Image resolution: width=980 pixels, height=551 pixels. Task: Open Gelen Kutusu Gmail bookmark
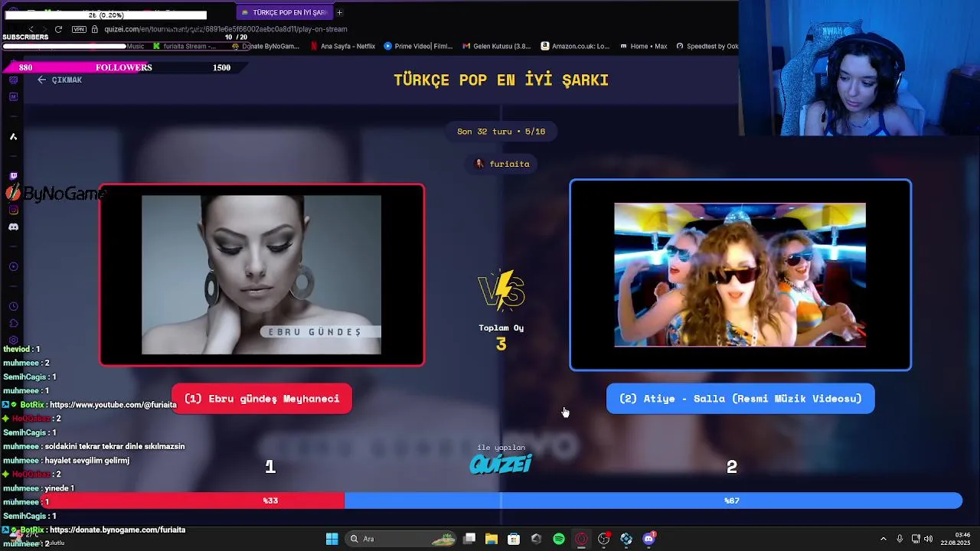point(496,46)
